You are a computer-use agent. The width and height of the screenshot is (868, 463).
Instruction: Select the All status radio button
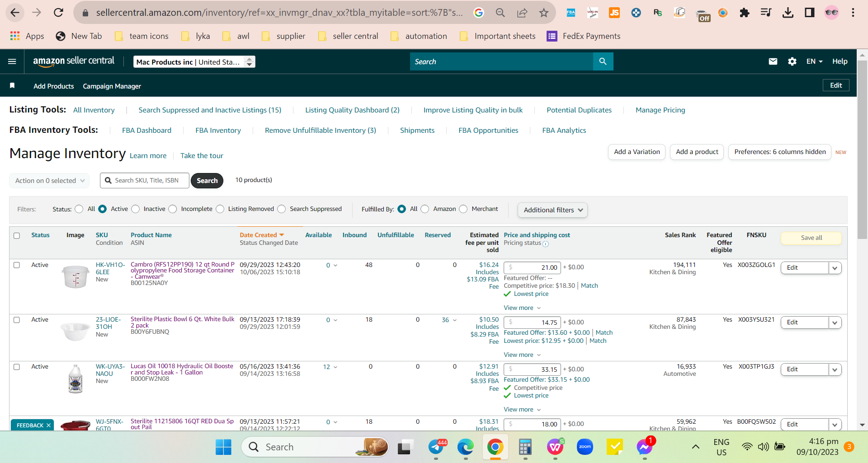pyautogui.click(x=79, y=209)
